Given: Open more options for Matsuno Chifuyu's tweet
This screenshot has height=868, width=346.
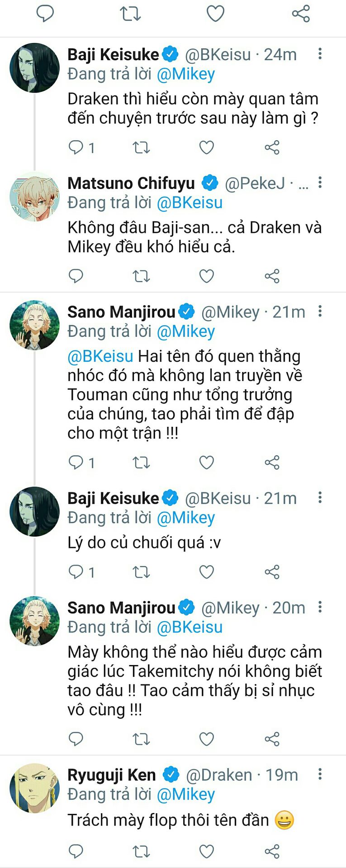Looking at the screenshot, I should click(320, 183).
